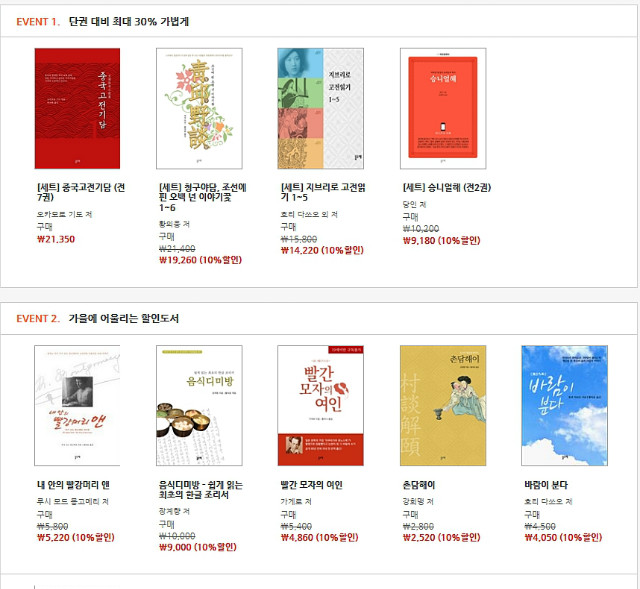Viewport: 640px width, 589px height.
Task: Click title link [세트] 중국고전기담 (전7권)
Action: click(81, 192)
